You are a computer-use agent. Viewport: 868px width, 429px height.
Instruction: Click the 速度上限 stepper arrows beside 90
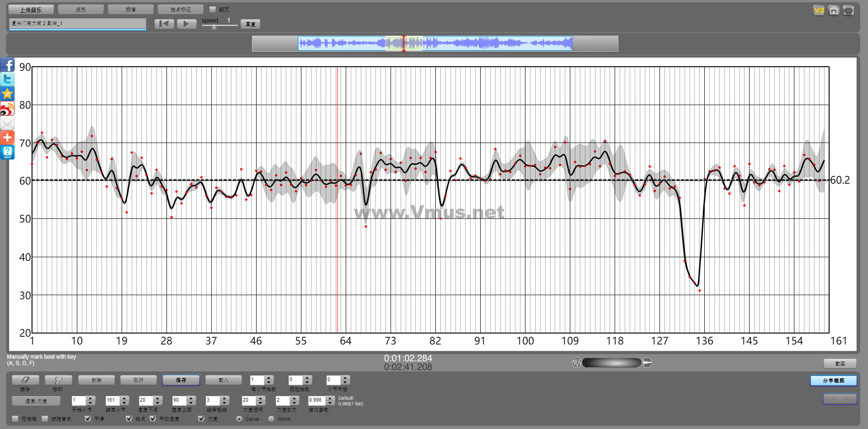[191, 401]
